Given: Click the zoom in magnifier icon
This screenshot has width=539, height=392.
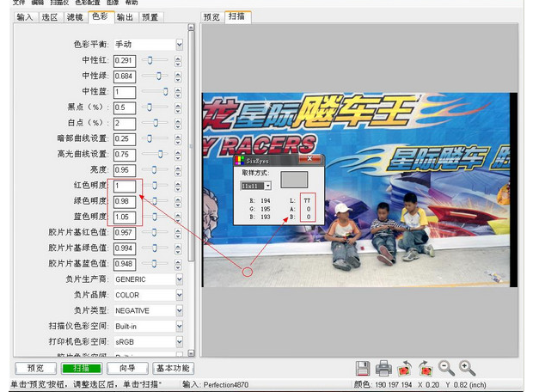Looking at the screenshot, I should coord(467,368).
